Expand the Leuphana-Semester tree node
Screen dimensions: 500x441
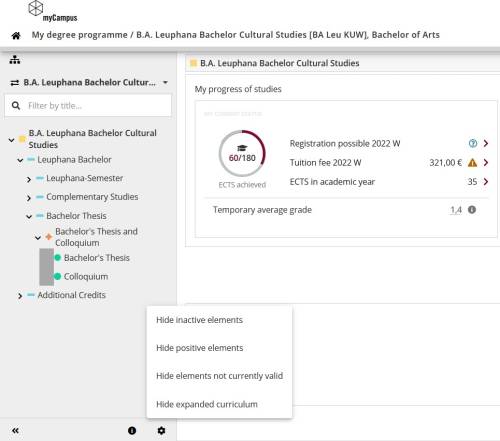pos(29,179)
